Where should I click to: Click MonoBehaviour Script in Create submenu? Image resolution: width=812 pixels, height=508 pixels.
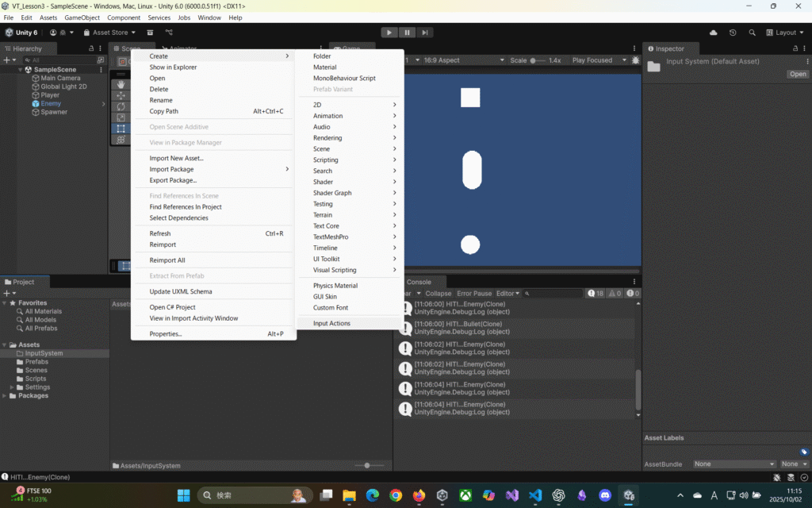(x=344, y=79)
